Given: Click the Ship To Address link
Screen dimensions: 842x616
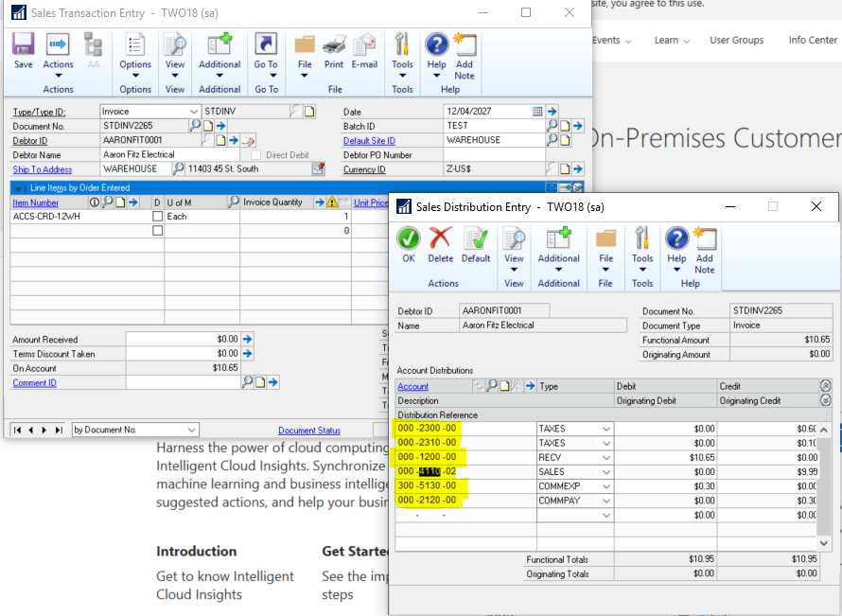Looking at the screenshot, I should pyautogui.click(x=43, y=169).
